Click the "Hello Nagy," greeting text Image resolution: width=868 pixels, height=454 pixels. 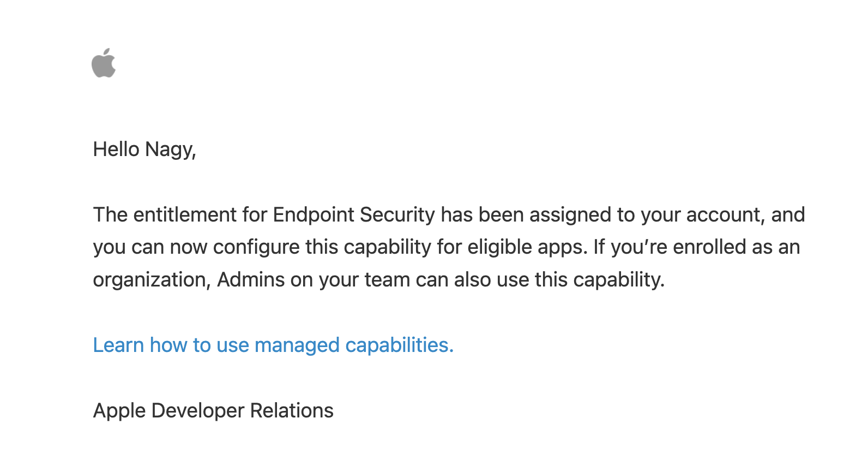(144, 150)
